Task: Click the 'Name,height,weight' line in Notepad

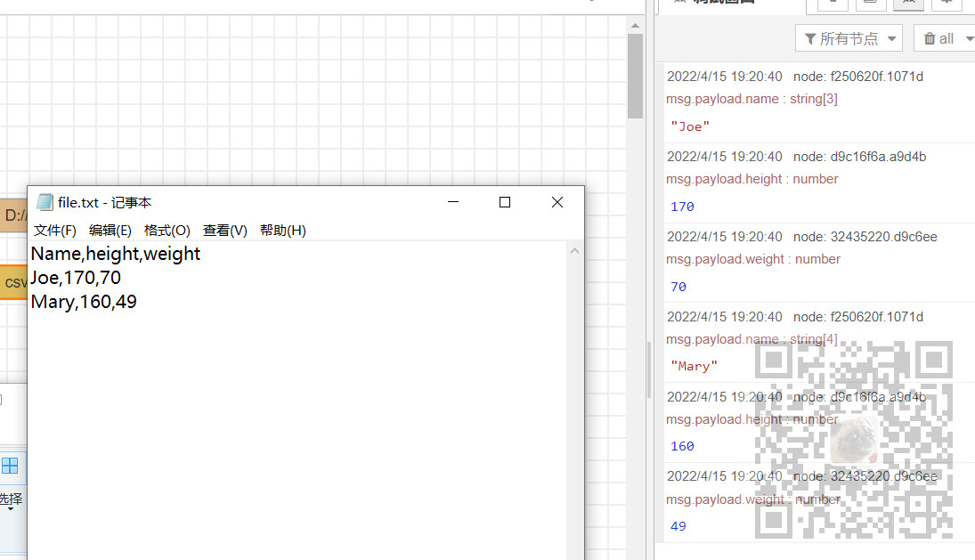Action: [x=116, y=254]
